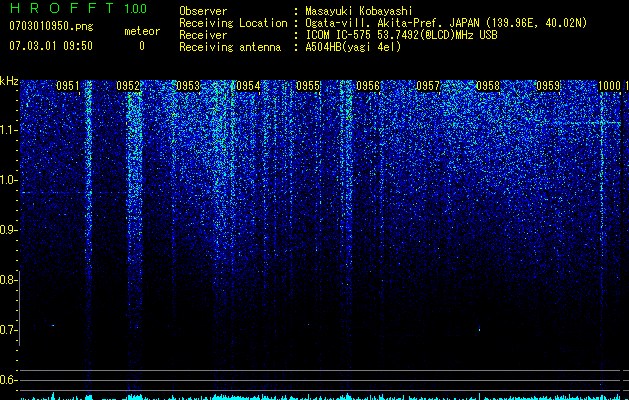Click the Receiving antenna field label
This screenshot has height=400, width=629.
230,47
